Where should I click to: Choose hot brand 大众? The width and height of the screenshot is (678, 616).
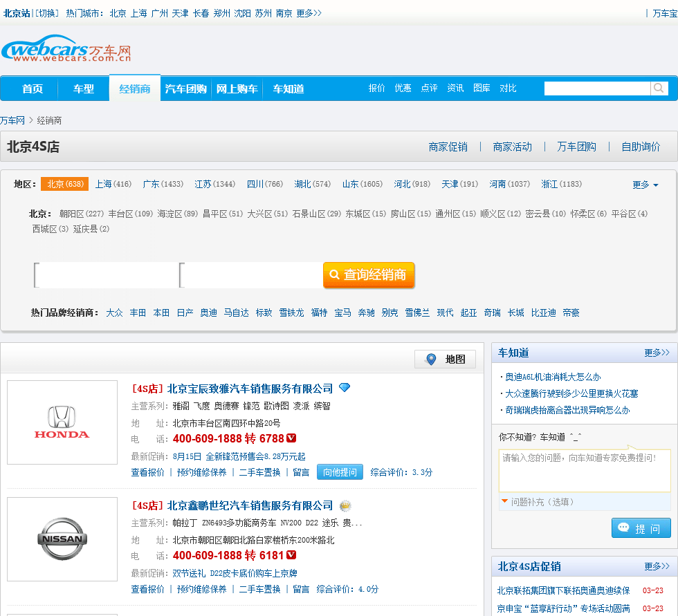click(115, 312)
